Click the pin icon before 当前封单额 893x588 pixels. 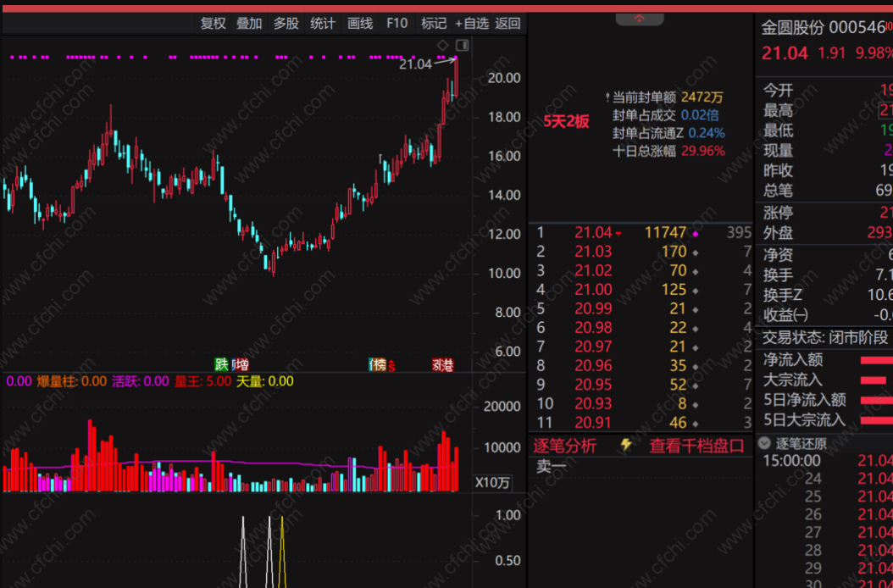click(x=607, y=97)
